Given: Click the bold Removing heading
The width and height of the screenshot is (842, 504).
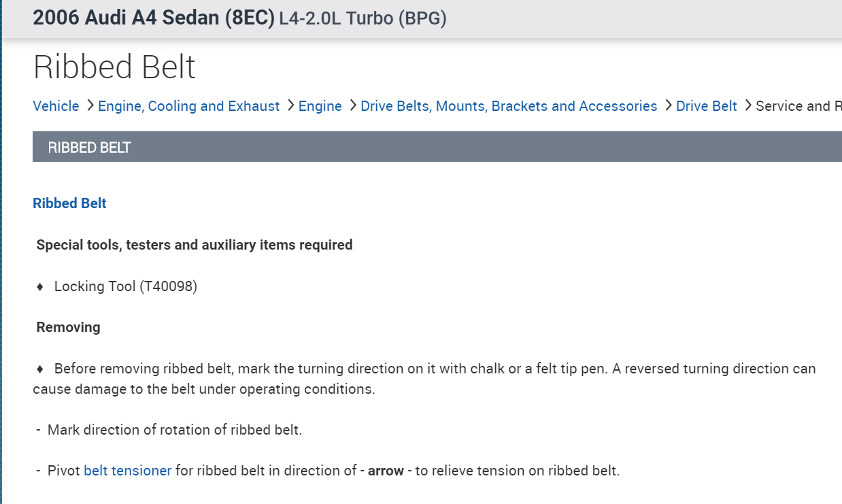Looking at the screenshot, I should tap(68, 327).
